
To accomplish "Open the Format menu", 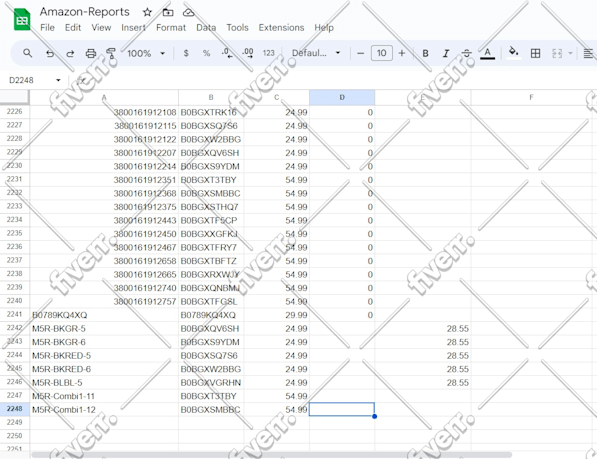I will point(171,27).
